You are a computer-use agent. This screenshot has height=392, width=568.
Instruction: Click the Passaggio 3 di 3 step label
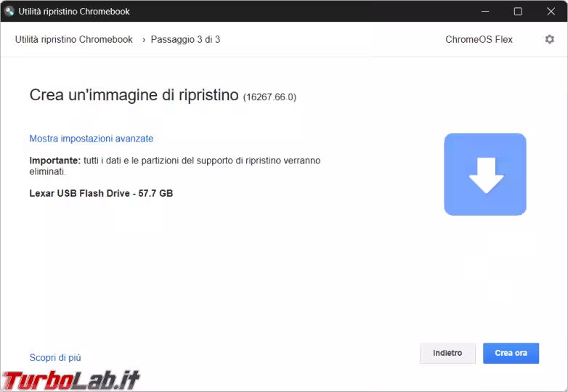tap(185, 39)
